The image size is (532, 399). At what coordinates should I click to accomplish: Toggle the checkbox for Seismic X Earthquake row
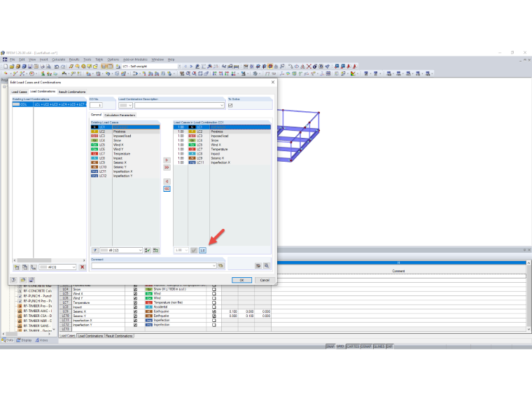[x=213, y=311]
